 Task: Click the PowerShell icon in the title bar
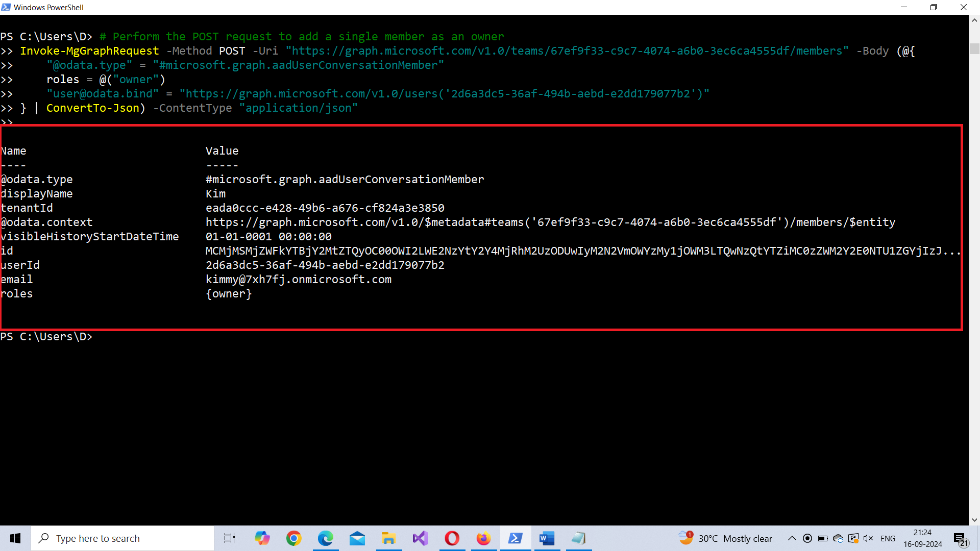click(6, 7)
